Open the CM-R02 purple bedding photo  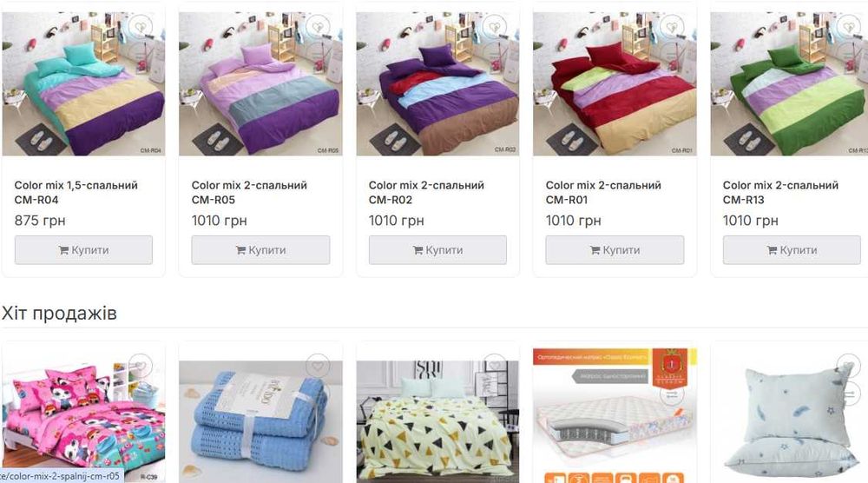(x=437, y=83)
